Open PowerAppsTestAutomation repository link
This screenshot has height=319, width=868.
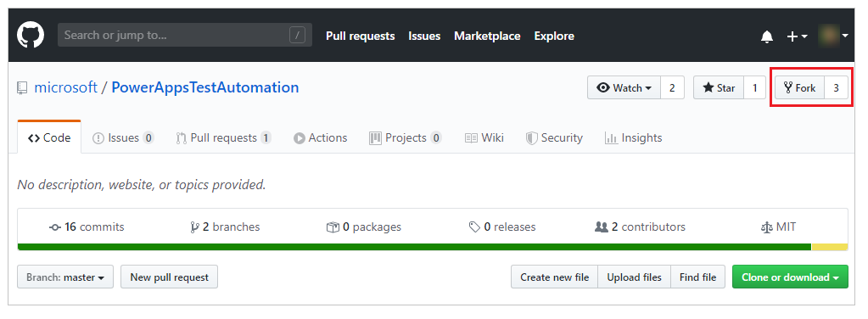[205, 87]
